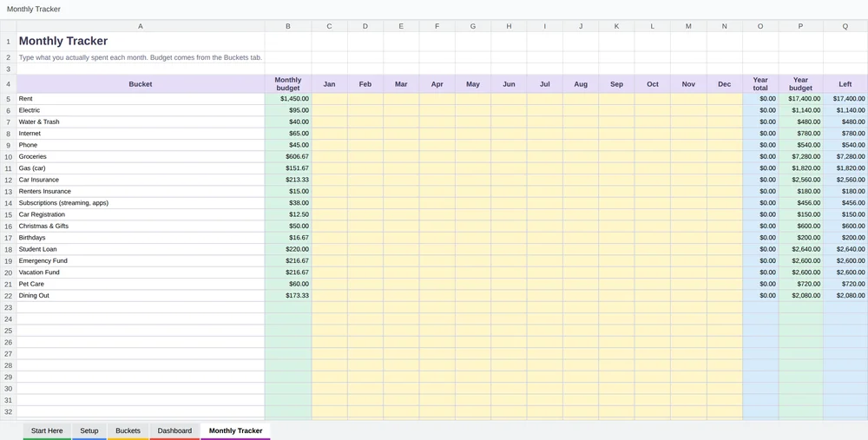Select the Groceries bucket cell
The height and width of the screenshot is (440, 868).
[x=141, y=156]
